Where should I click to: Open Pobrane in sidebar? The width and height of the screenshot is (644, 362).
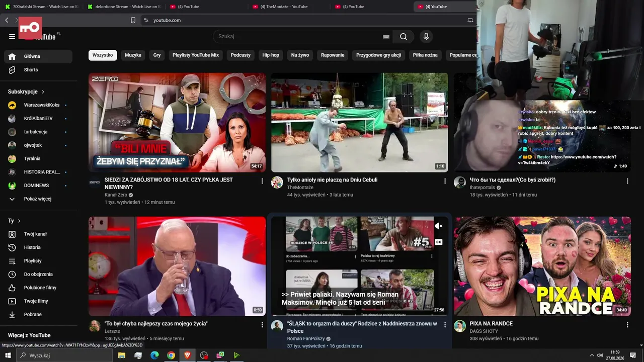point(38,314)
